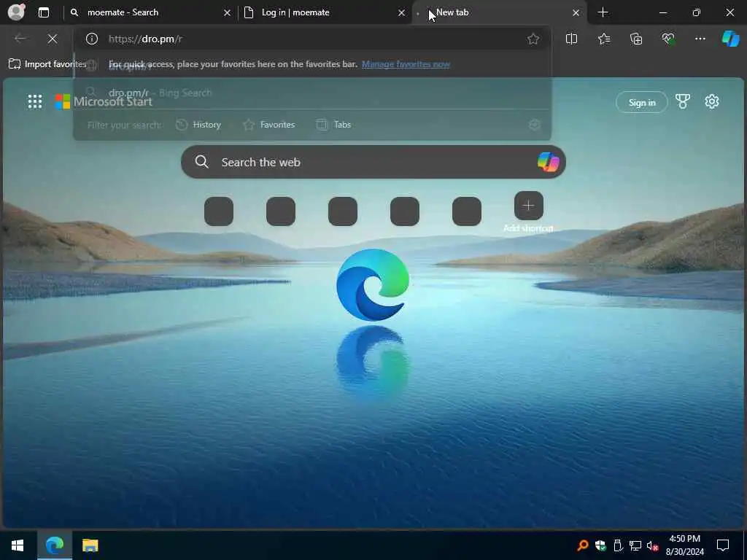Open the first quick link tile
Screen dimensions: 747x560
(219, 211)
